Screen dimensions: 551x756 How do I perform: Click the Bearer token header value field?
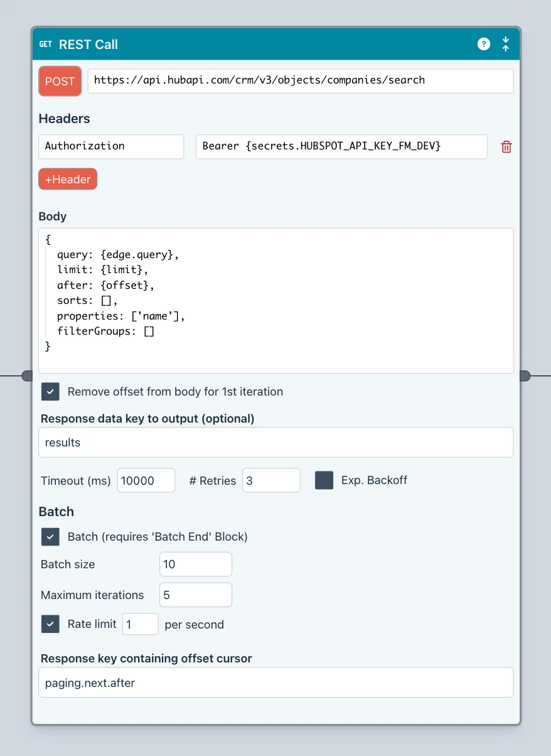pos(341,146)
